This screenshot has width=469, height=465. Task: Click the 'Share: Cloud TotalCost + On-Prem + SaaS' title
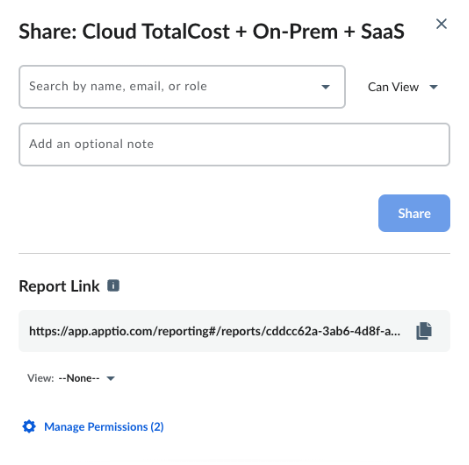coord(211,32)
